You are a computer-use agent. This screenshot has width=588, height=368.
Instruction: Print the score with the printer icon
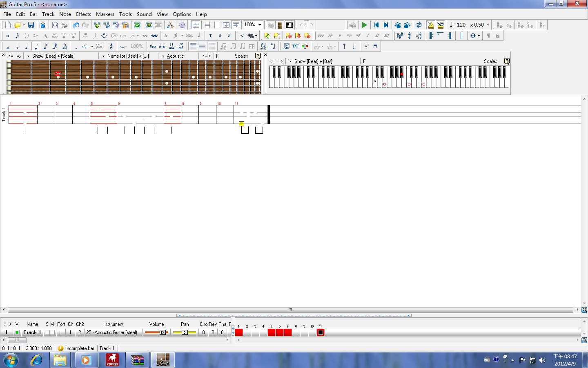click(x=64, y=25)
